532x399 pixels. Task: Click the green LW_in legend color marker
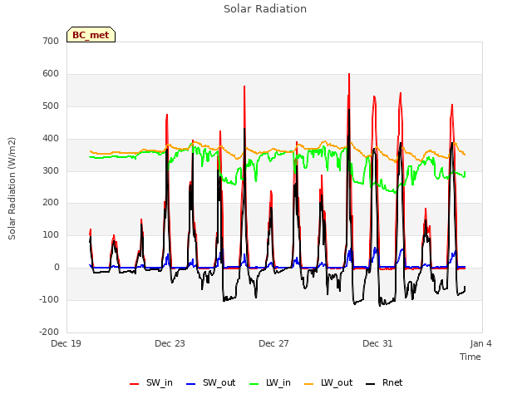click(254, 384)
